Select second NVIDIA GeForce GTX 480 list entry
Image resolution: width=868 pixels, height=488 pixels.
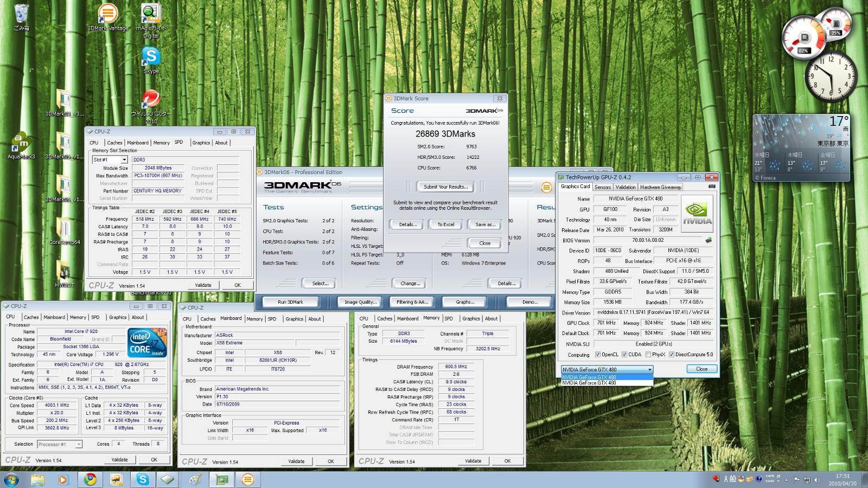(x=607, y=383)
